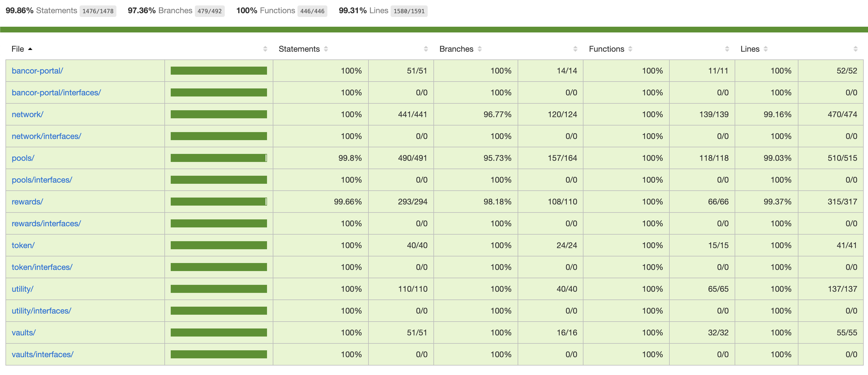
Task: Go to utility/ coverage details
Action: 22,289
